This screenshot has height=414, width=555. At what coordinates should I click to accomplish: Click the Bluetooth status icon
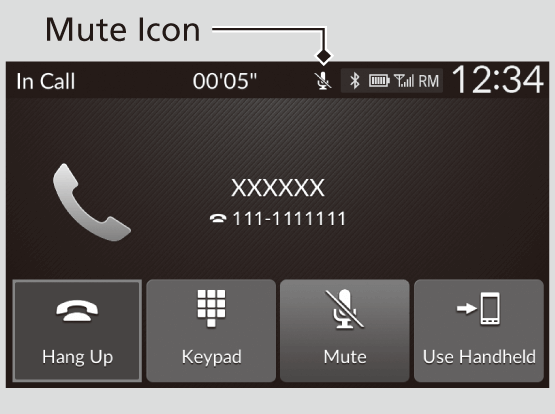(355, 81)
